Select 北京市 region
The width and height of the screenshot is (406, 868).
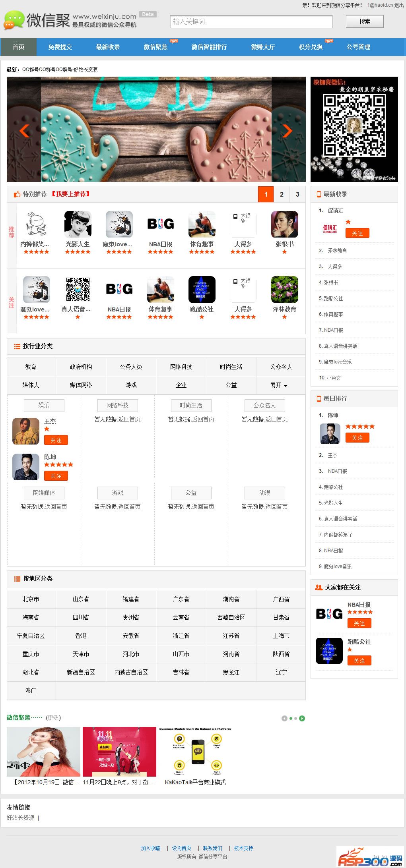31,599
